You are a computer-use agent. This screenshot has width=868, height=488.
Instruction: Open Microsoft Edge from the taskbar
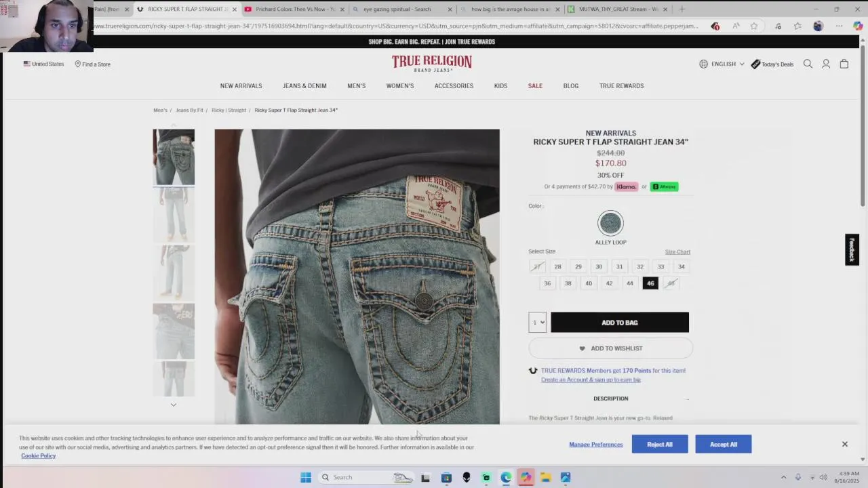point(506,477)
